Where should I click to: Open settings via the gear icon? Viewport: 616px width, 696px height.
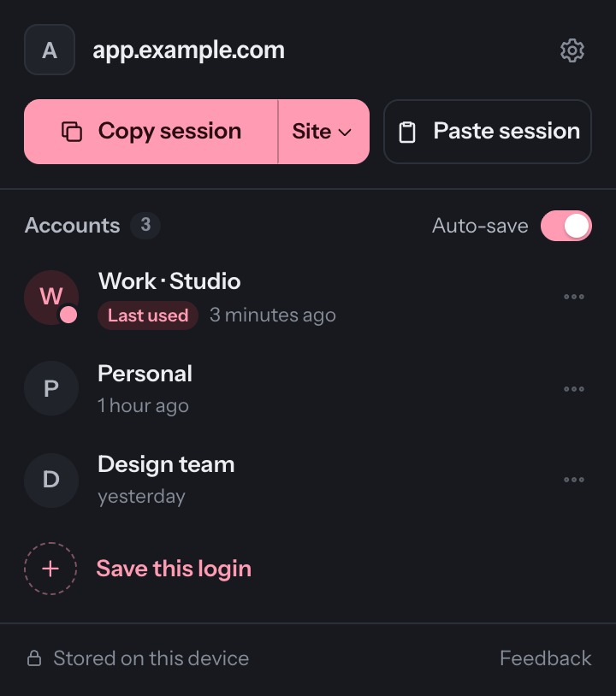click(572, 50)
